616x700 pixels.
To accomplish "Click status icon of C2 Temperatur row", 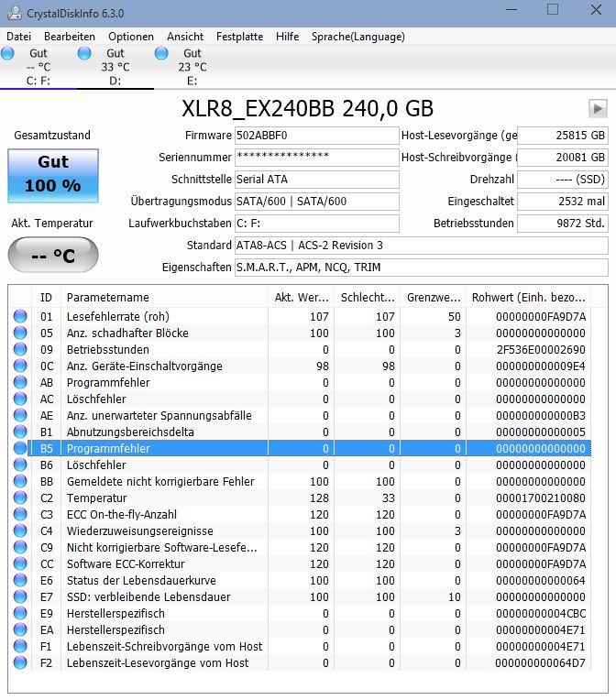I will tap(20, 498).
